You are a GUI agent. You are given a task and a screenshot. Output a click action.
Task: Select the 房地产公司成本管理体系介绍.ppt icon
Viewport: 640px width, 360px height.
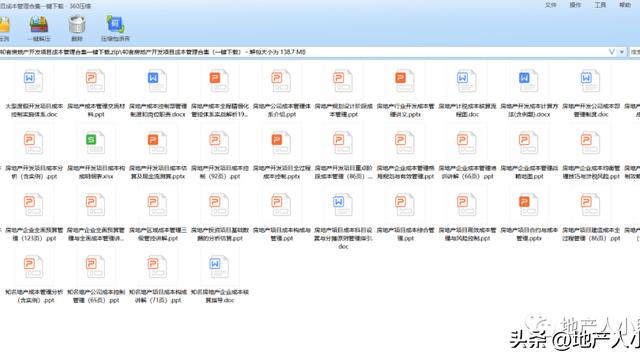(x=281, y=81)
